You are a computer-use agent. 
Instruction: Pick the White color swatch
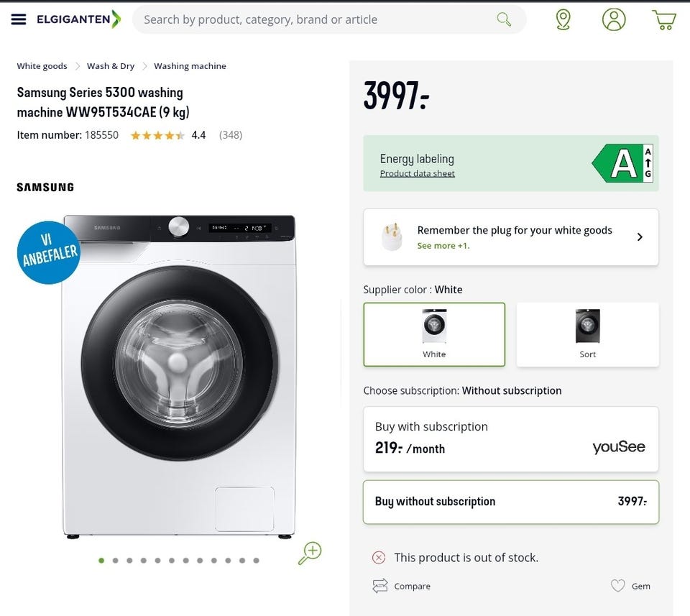[x=434, y=334]
